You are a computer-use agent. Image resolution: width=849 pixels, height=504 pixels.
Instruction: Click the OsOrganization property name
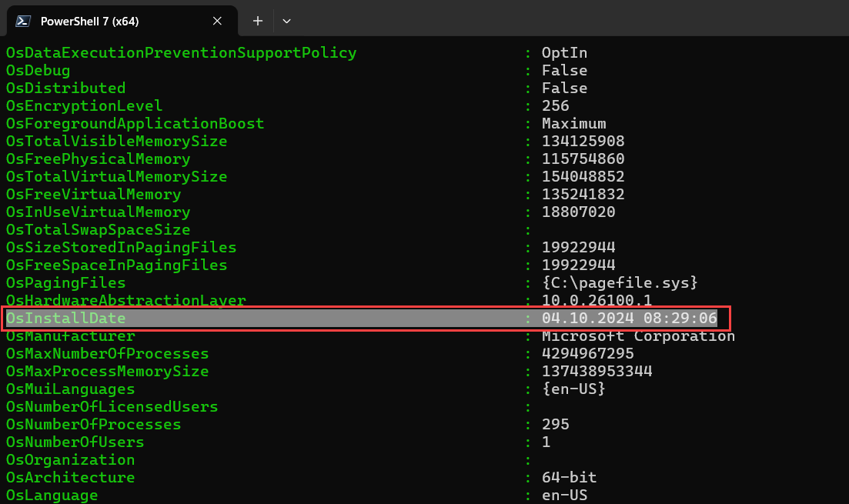point(70,460)
